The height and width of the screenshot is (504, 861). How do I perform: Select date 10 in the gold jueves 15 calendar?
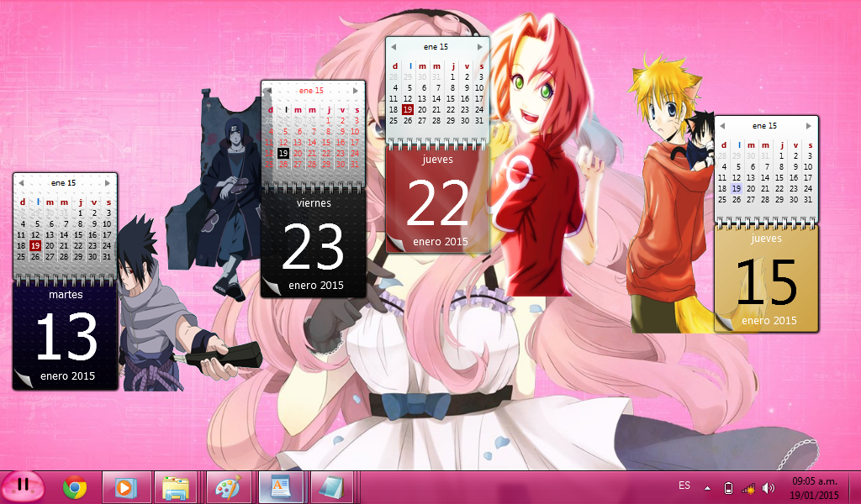coord(808,166)
